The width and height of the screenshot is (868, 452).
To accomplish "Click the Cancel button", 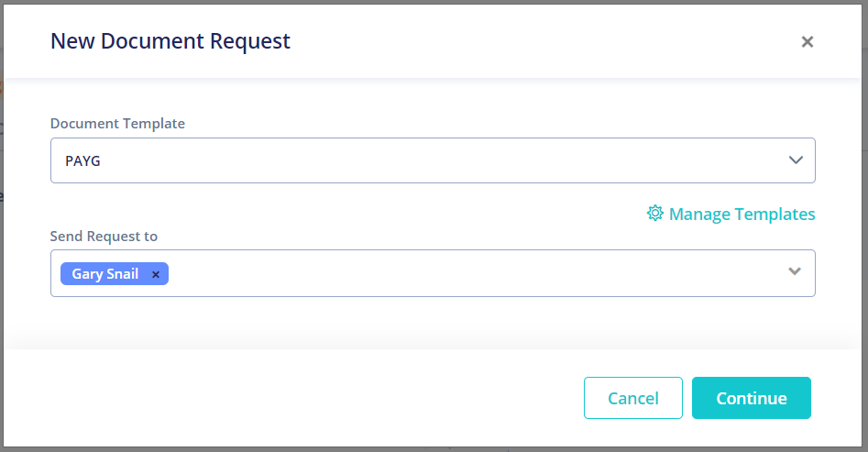I will [632, 398].
